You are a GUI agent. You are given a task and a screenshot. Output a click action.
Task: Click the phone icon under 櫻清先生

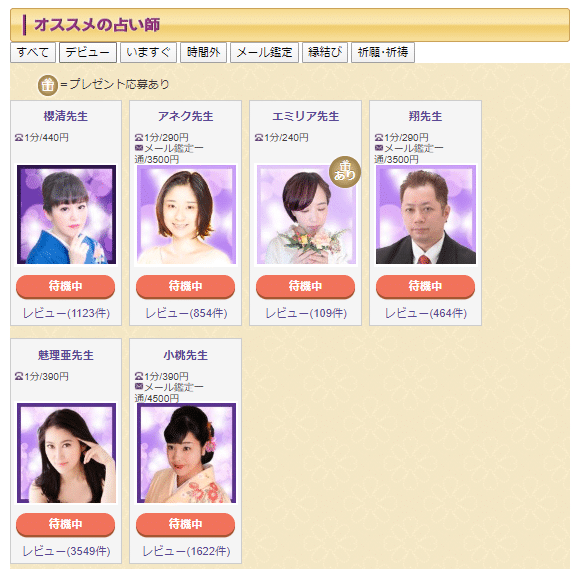[19, 137]
